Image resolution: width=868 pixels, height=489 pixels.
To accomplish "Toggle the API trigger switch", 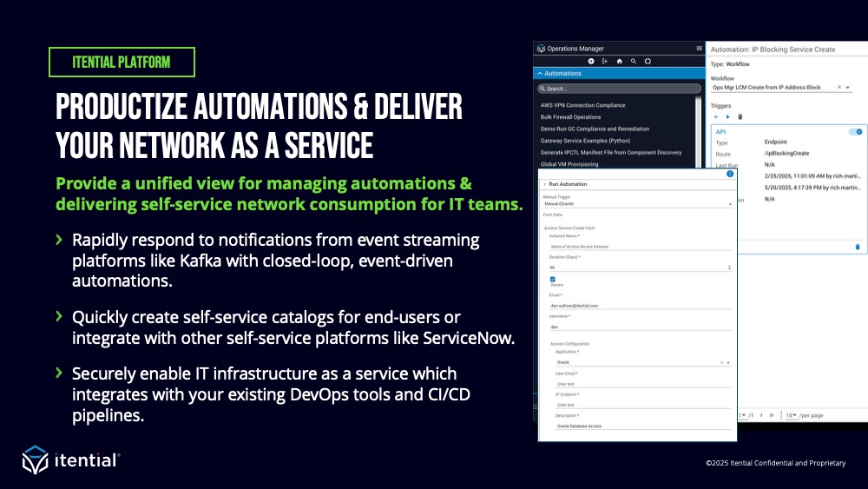I will pyautogui.click(x=855, y=132).
